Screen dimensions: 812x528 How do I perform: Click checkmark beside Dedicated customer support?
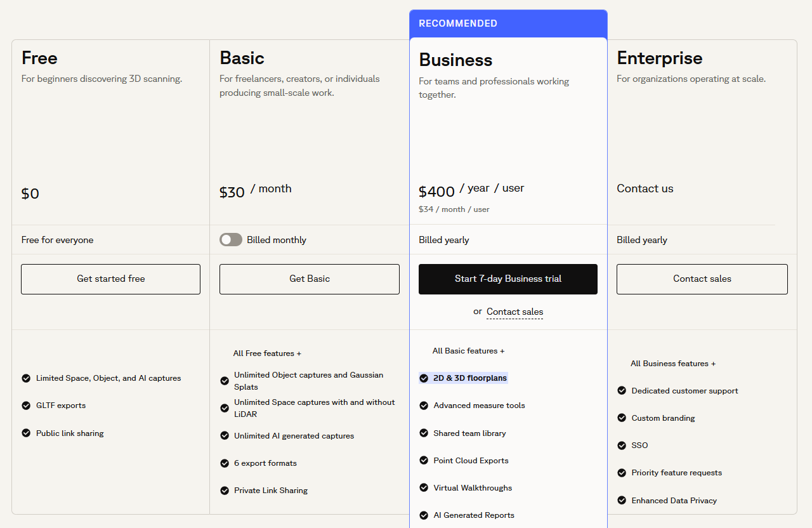(x=622, y=391)
